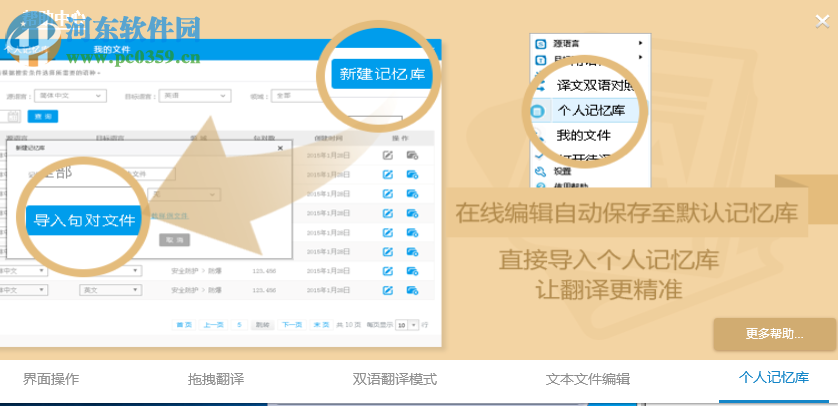
Task: Switch to the 拖拽翻译 tab
Action: [216, 379]
